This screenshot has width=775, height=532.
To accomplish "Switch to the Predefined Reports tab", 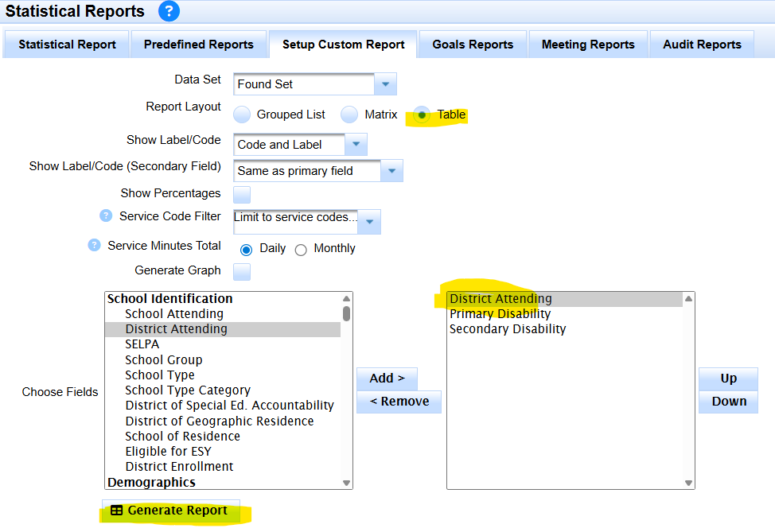I will coord(199,45).
